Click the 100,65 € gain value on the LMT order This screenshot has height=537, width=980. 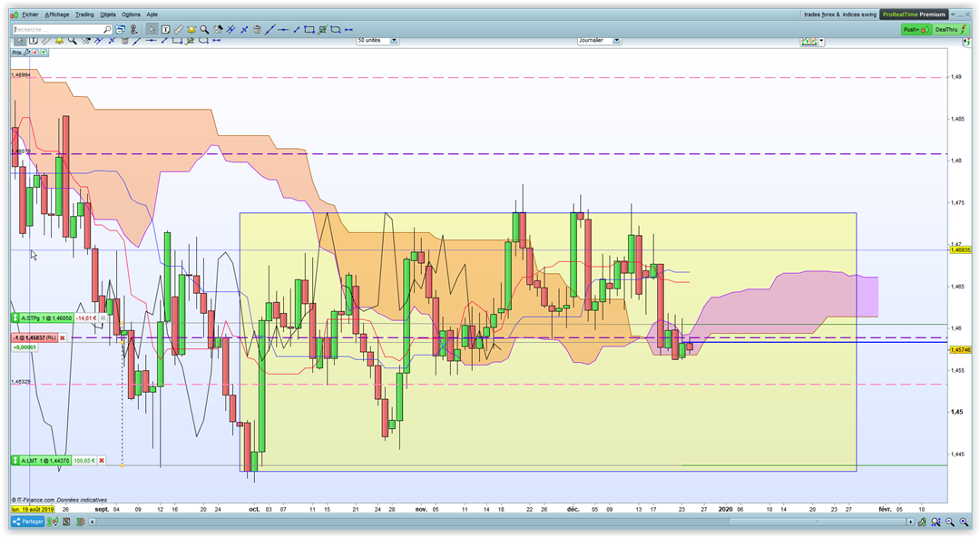click(83, 460)
